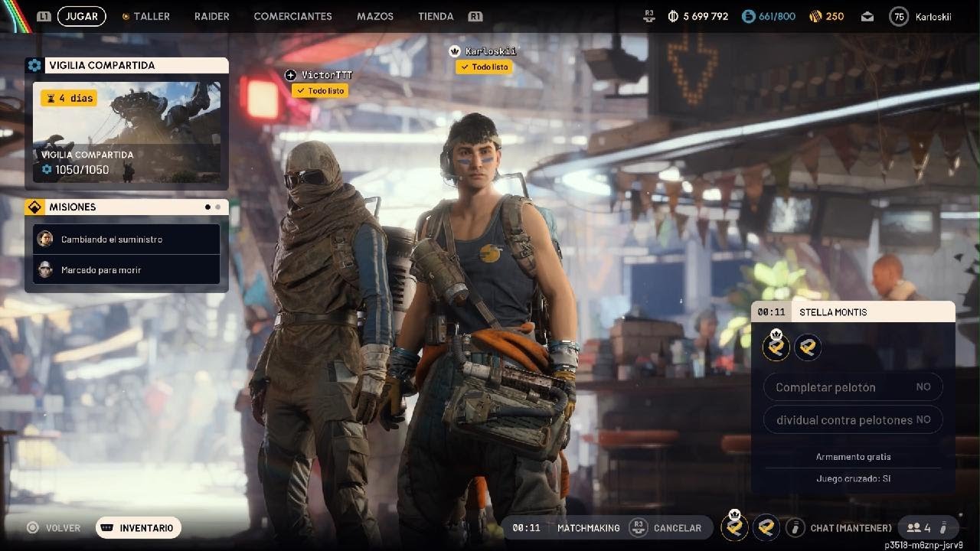The height and width of the screenshot is (551, 980).
Task: Click the avatar beside Cambiando el suministro
Action: click(x=45, y=239)
